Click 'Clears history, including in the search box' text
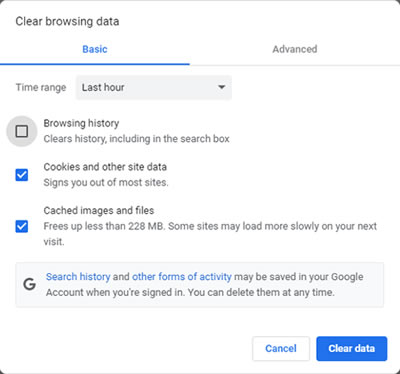The width and height of the screenshot is (400, 374). point(136,139)
